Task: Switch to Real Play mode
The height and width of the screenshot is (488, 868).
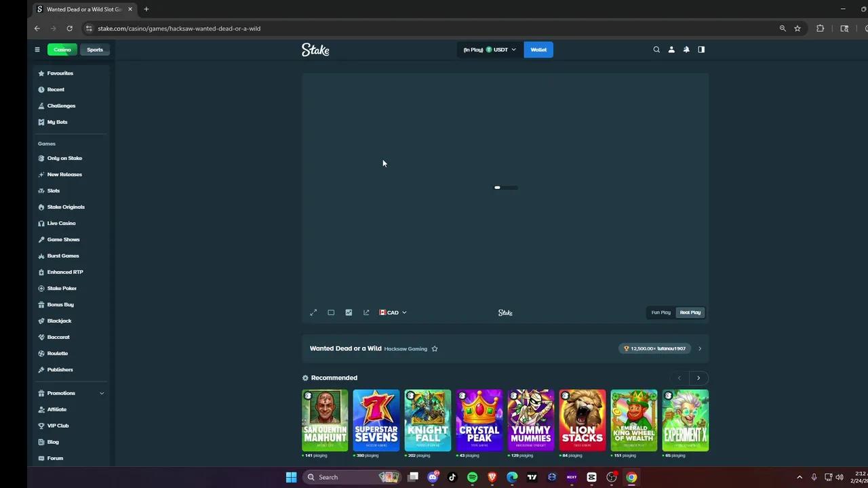Action: [x=690, y=312]
